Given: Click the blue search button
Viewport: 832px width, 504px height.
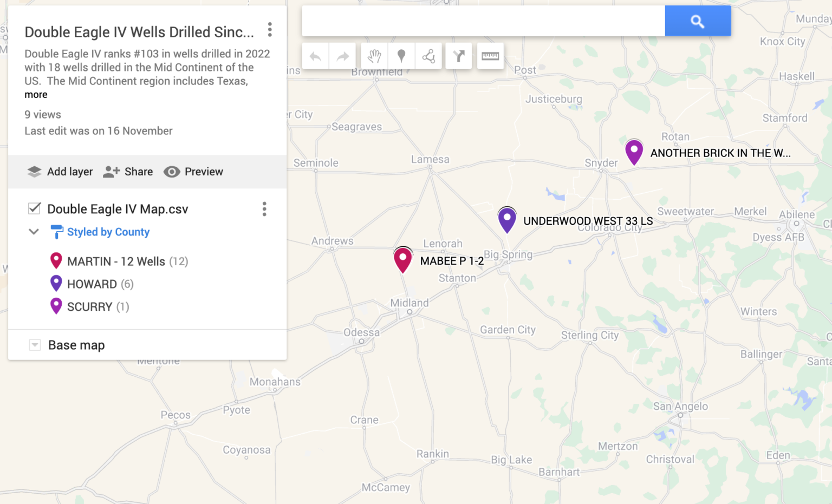Looking at the screenshot, I should pyautogui.click(x=698, y=21).
